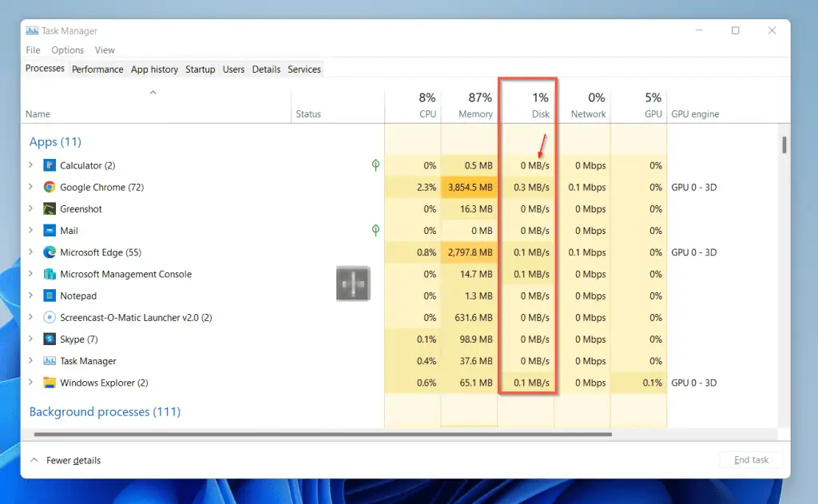The image size is (818, 504).
Task: Click the Greenshot app icon
Action: [49, 208]
